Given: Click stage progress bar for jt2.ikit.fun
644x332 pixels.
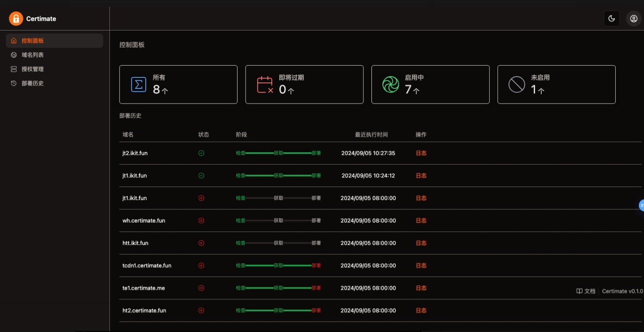Looking at the screenshot, I should coord(278,153).
